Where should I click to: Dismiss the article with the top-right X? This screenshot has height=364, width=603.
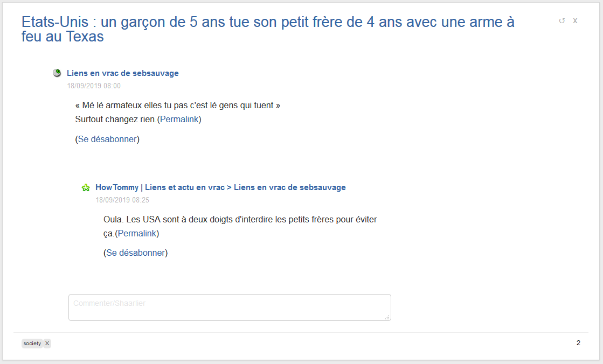tap(575, 21)
